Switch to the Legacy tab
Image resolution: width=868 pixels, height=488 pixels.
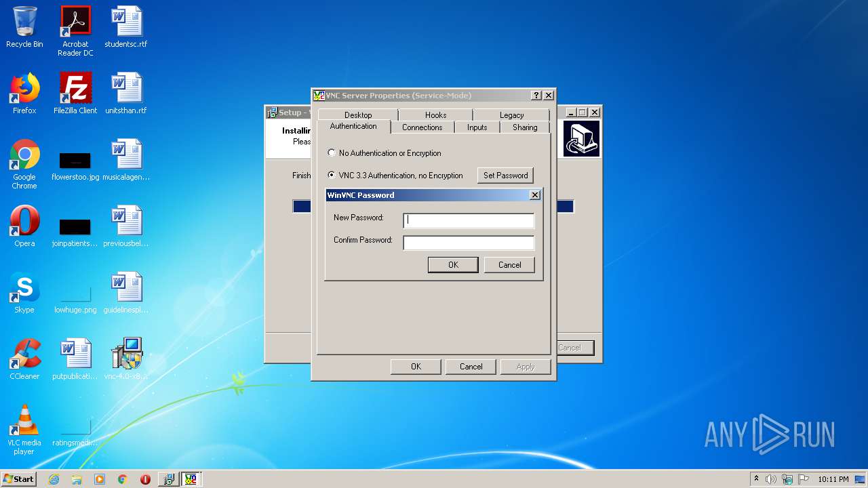pos(511,115)
